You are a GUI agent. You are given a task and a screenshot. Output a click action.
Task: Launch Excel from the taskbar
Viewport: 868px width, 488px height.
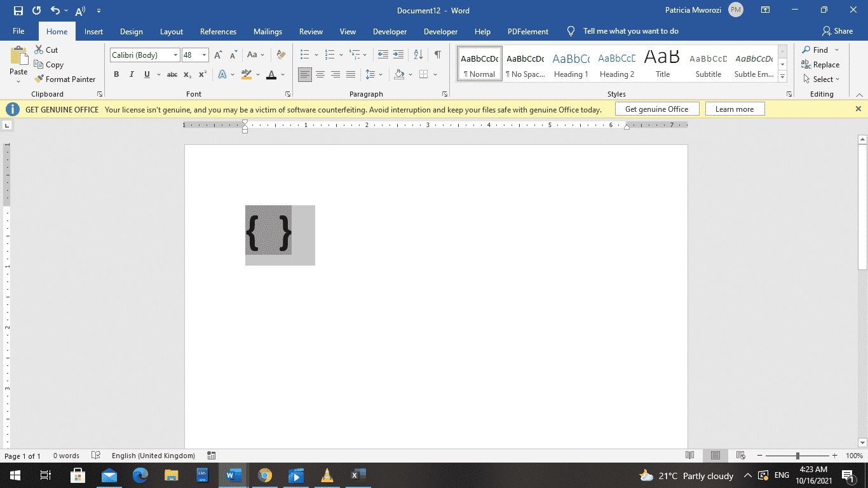(x=358, y=475)
